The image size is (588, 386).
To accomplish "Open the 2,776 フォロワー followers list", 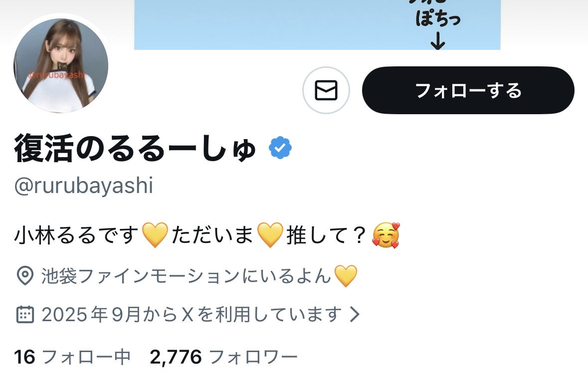I will 223,357.
